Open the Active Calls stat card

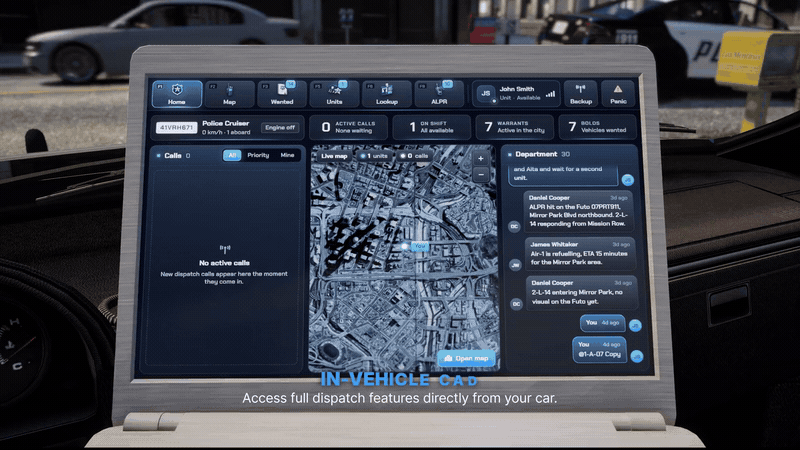(349, 127)
